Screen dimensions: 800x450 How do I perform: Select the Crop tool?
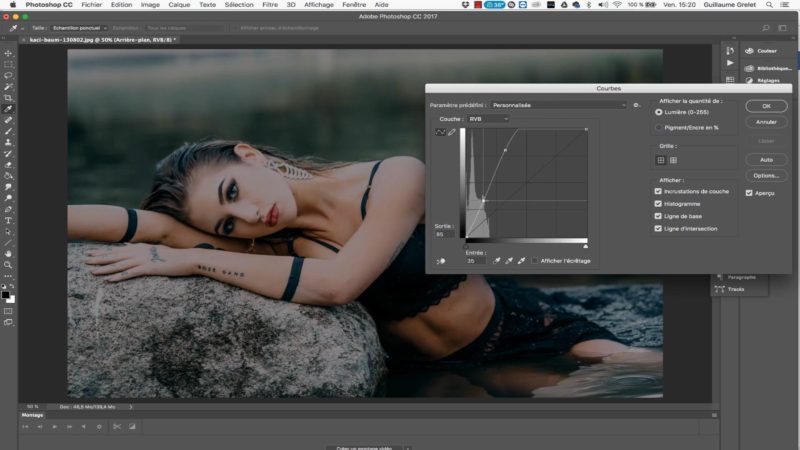tap(8, 98)
